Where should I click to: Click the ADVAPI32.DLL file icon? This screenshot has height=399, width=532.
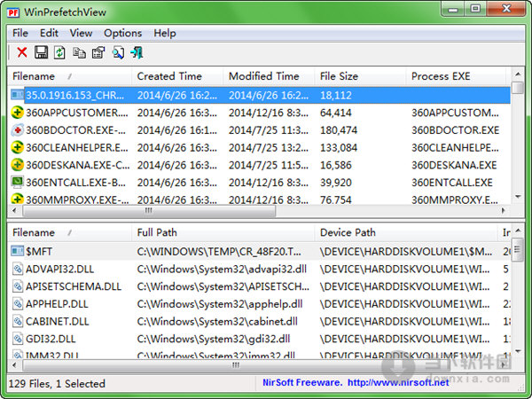click(18, 269)
